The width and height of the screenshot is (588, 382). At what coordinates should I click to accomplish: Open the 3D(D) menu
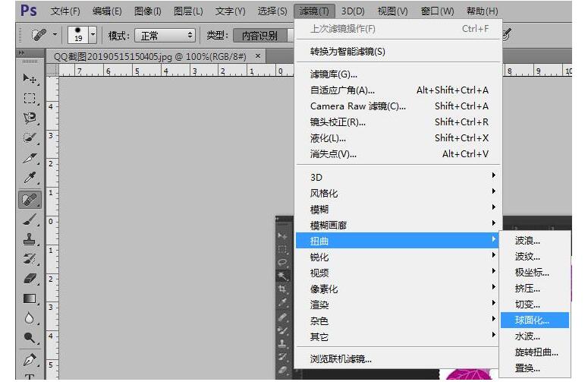click(353, 11)
